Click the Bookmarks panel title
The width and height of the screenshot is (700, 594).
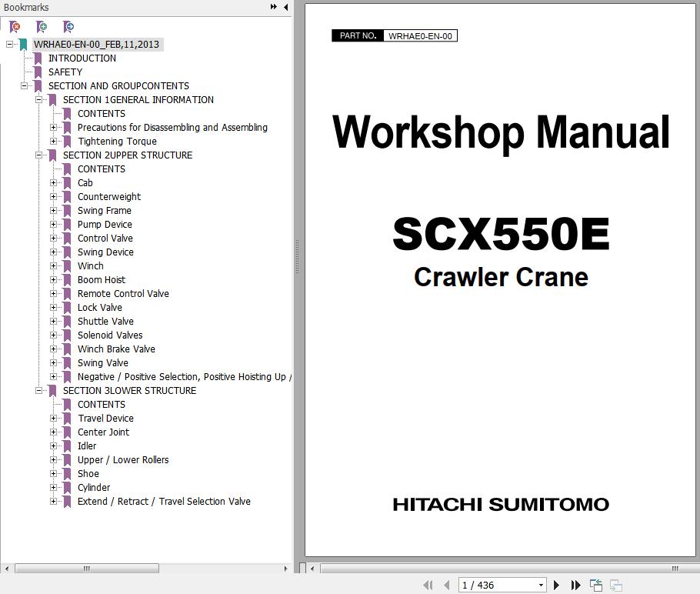(26, 7)
